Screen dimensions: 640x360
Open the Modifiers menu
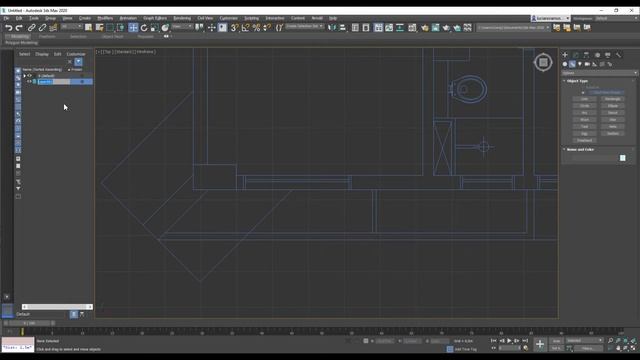click(105, 18)
